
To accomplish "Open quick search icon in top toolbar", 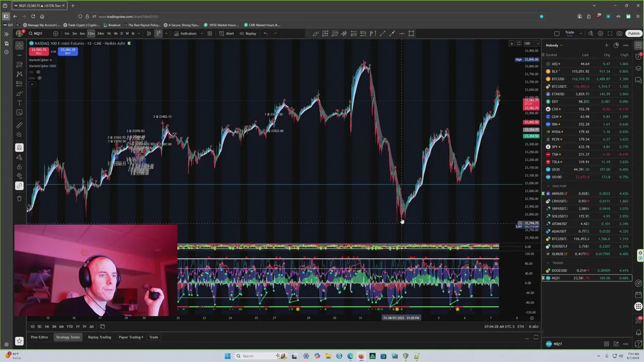I will pos(591,34).
